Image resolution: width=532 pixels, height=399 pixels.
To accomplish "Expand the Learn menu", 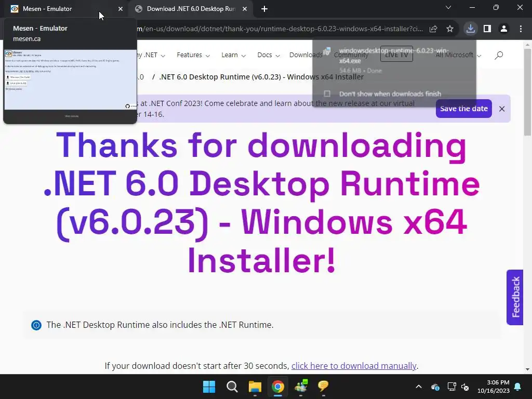I will (x=233, y=55).
